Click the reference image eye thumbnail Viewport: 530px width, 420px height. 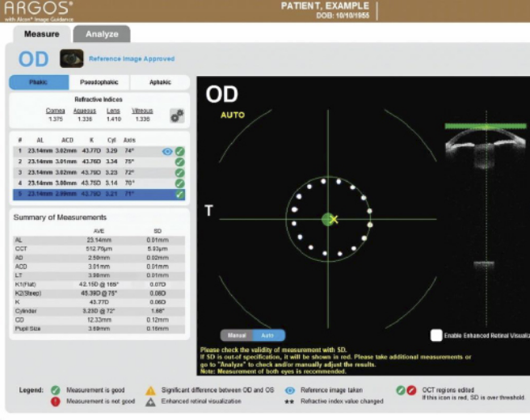coord(72,59)
